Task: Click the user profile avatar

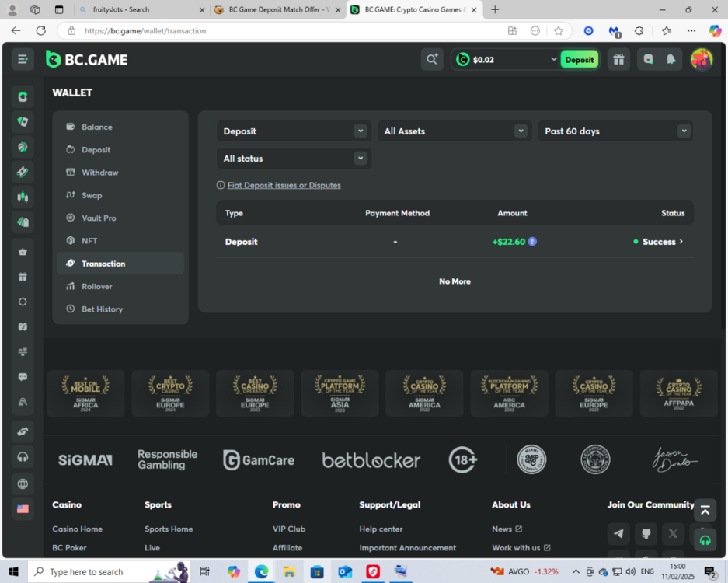Action: point(702,60)
